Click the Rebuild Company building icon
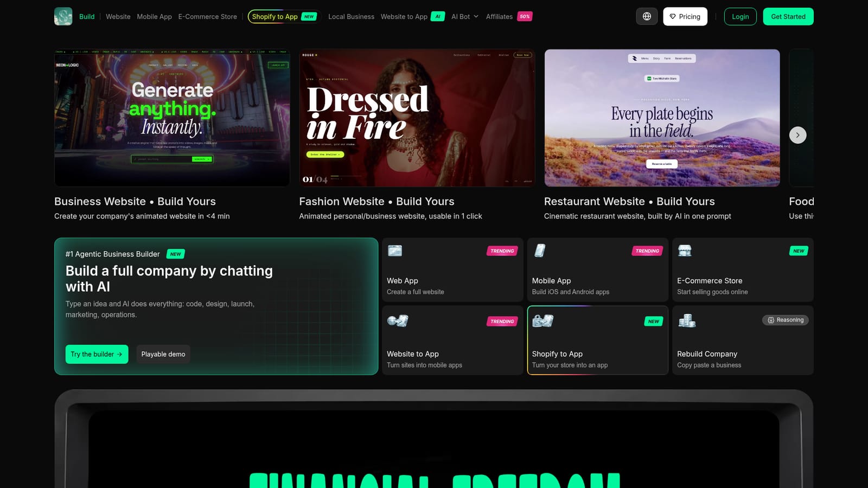Screen dimensions: 868x488 click(687, 320)
